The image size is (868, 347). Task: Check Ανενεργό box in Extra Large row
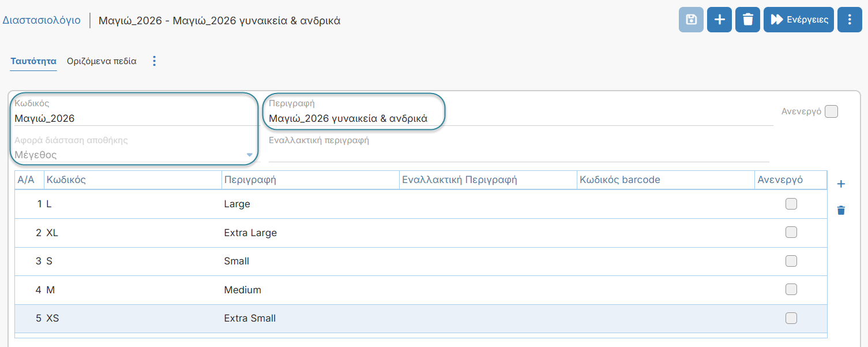tap(791, 233)
